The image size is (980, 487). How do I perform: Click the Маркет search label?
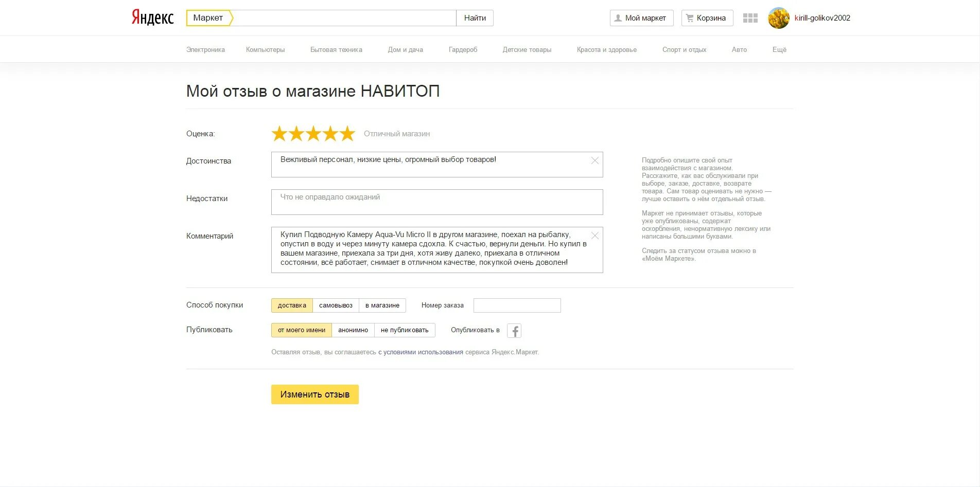click(209, 18)
